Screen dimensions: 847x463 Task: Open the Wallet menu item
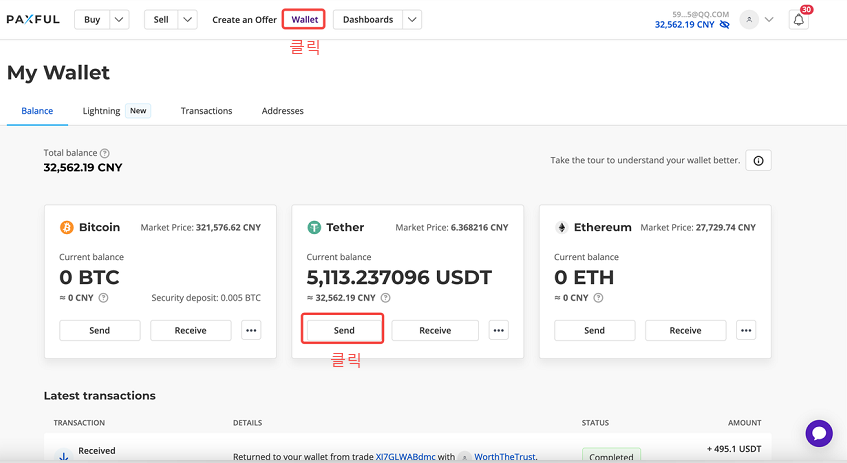point(305,19)
